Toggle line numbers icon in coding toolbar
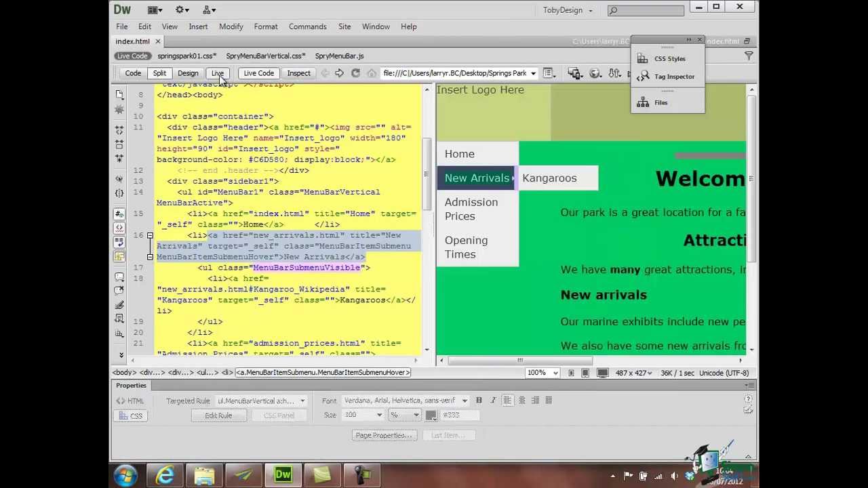 coord(119,214)
